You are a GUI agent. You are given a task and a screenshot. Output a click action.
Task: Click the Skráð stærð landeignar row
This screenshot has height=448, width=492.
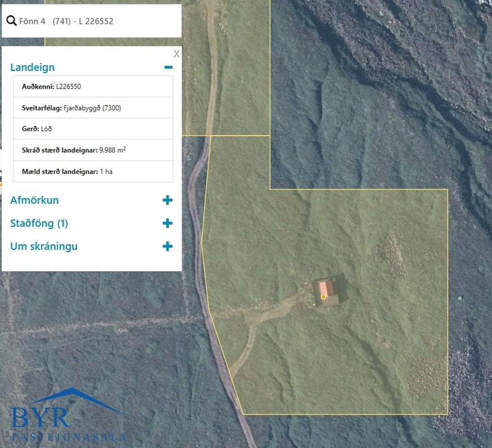93,150
